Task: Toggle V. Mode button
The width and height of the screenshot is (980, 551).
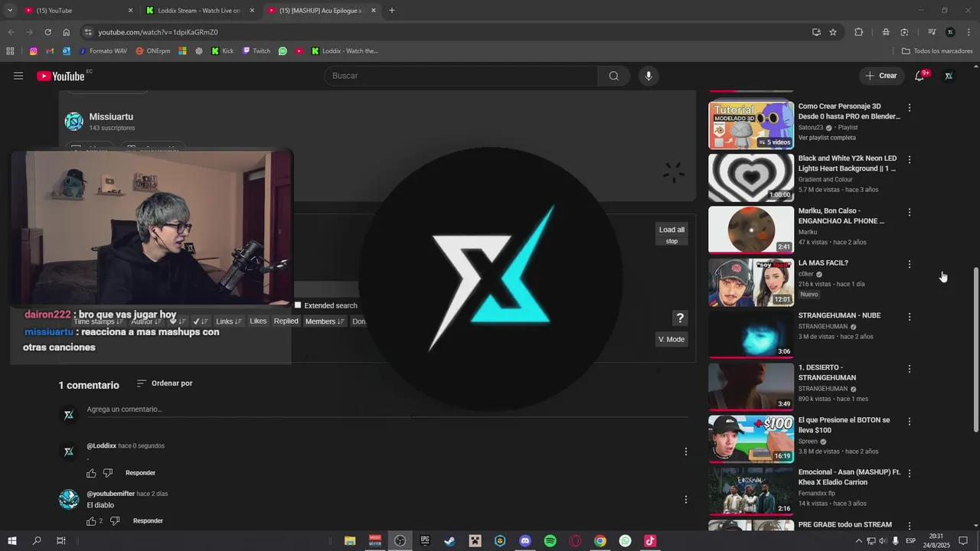Action: click(x=671, y=339)
